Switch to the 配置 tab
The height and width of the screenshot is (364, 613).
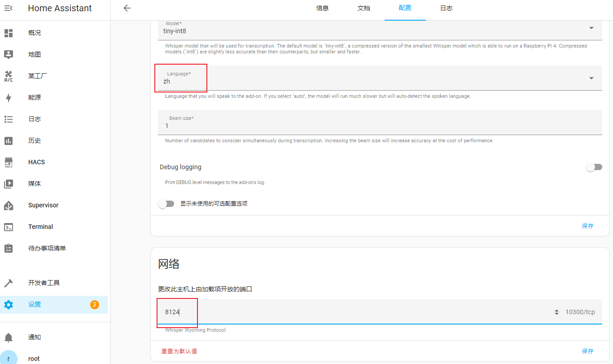(405, 8)
